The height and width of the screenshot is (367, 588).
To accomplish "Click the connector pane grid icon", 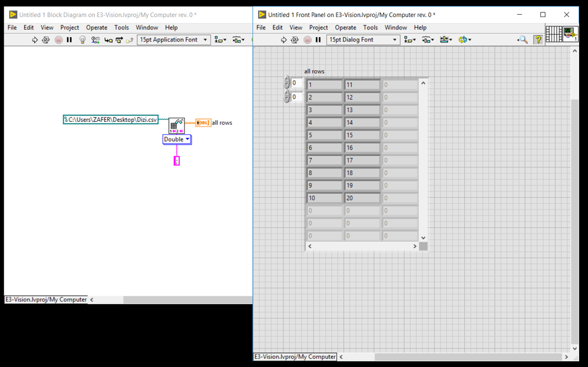I will (x=553, y=34).
